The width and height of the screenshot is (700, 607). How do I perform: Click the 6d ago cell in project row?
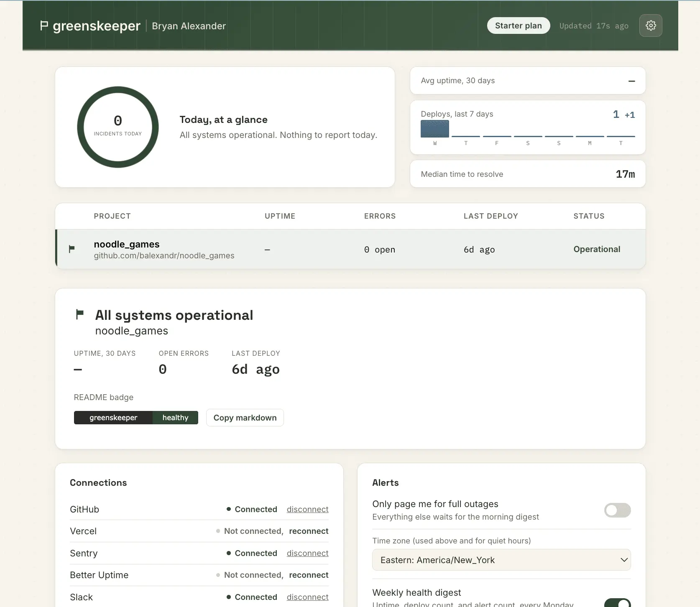479,250
